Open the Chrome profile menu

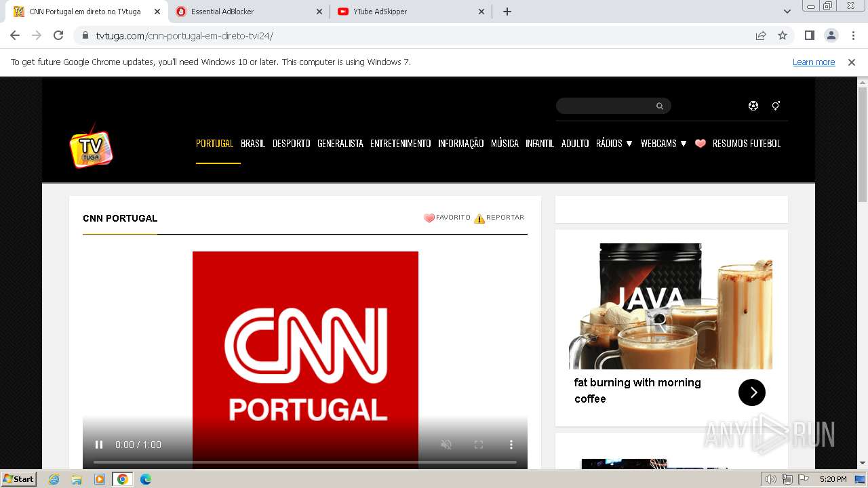coord(831,36)
